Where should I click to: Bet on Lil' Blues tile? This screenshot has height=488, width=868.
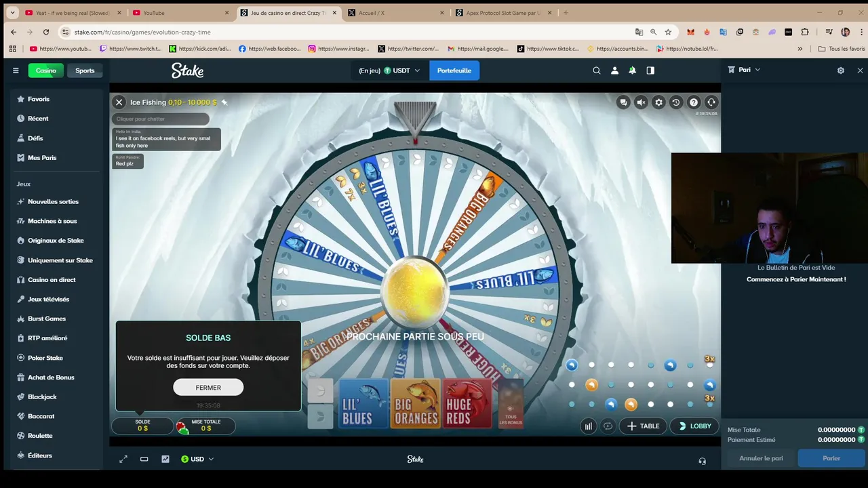click(363, 403)
